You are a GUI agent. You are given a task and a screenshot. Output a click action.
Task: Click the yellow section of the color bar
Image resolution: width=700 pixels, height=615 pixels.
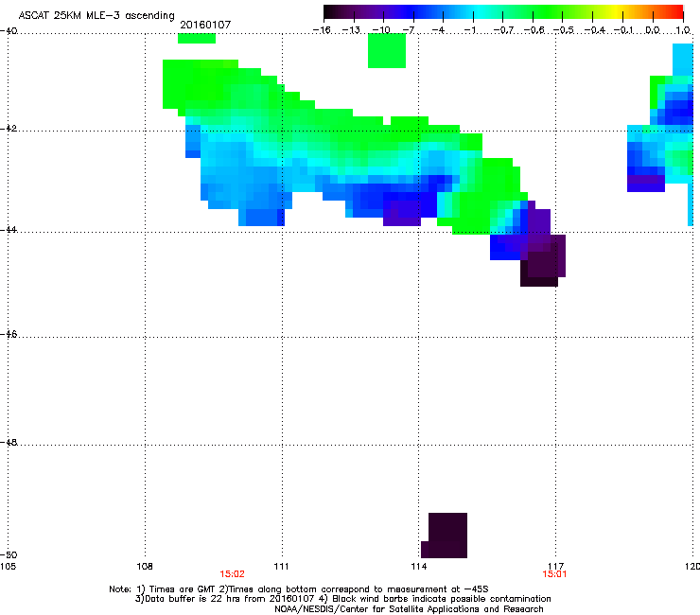pyautogui.click(x=616, y=12)
